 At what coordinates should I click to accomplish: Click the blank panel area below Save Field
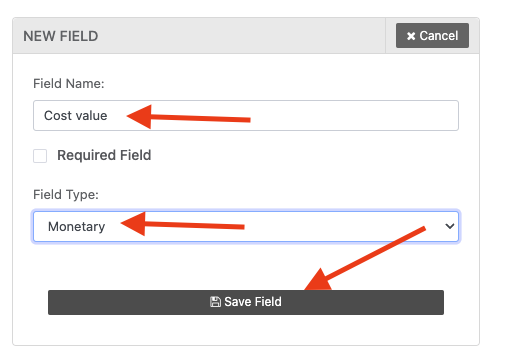[246, 330]
